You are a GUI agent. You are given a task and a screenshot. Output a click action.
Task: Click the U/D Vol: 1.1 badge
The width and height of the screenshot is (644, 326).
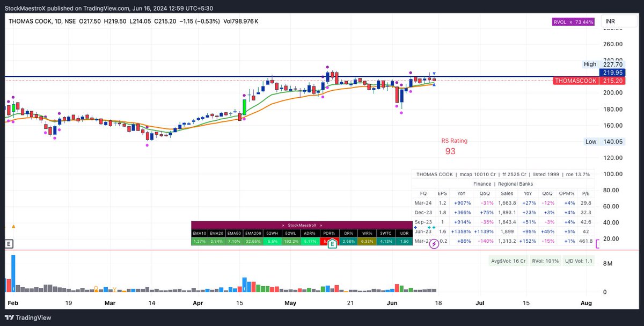pyautogui.click(x=579, y=262)
